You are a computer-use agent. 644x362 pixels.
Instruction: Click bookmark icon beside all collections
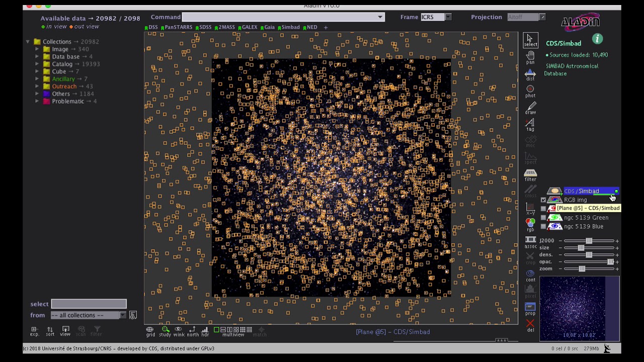pos(133,315)
